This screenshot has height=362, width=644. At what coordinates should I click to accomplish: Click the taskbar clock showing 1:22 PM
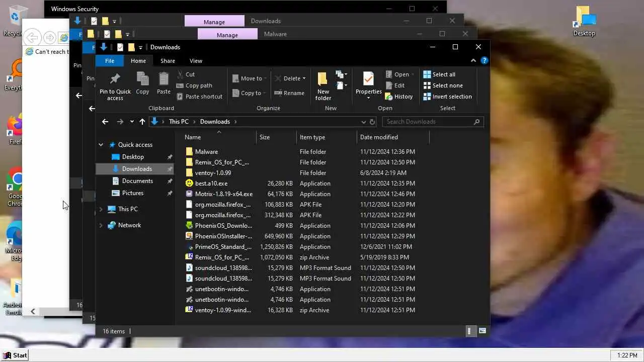pyautogui.click(x=627, y=355)
